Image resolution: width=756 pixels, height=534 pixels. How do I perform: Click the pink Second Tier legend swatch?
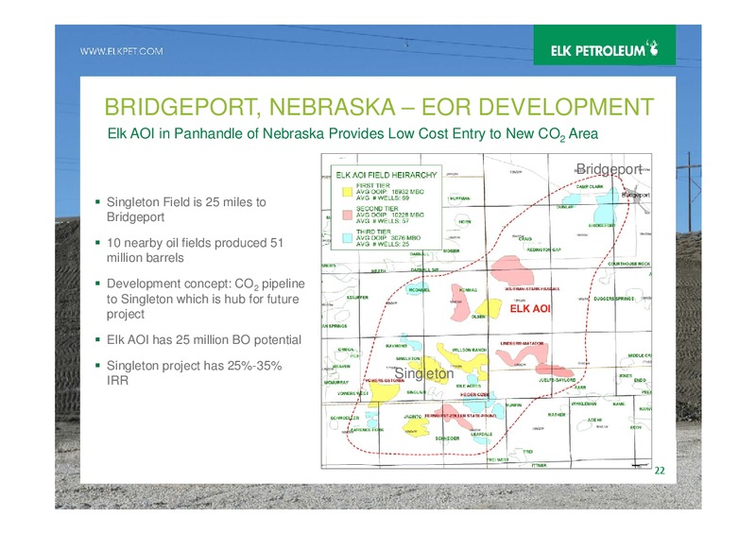coord(347,215)
